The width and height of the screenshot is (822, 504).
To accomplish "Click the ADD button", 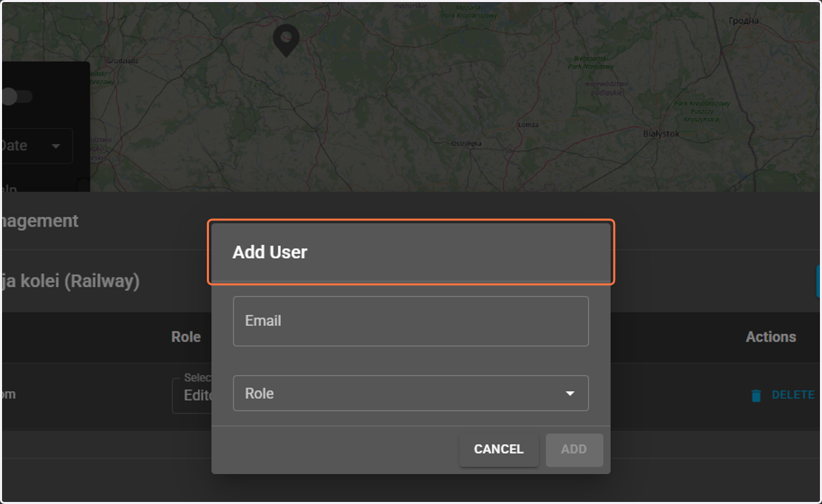I will pos(574,449).
